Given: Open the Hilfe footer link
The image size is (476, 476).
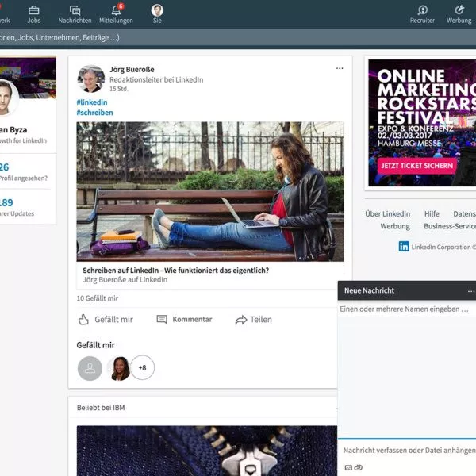Looking at the screenshot, I should pos(432,214).
